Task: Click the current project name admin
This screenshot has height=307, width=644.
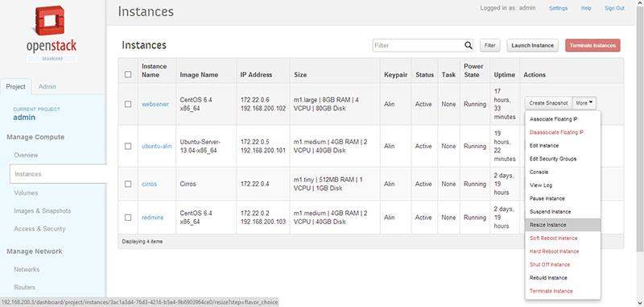Action: [x=24, y=117]
